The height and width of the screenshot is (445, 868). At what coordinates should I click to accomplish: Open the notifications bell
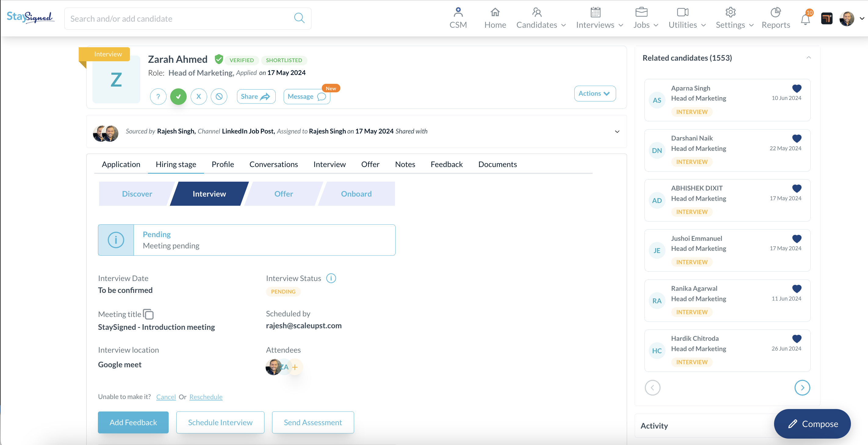click(x=805, y=20)
